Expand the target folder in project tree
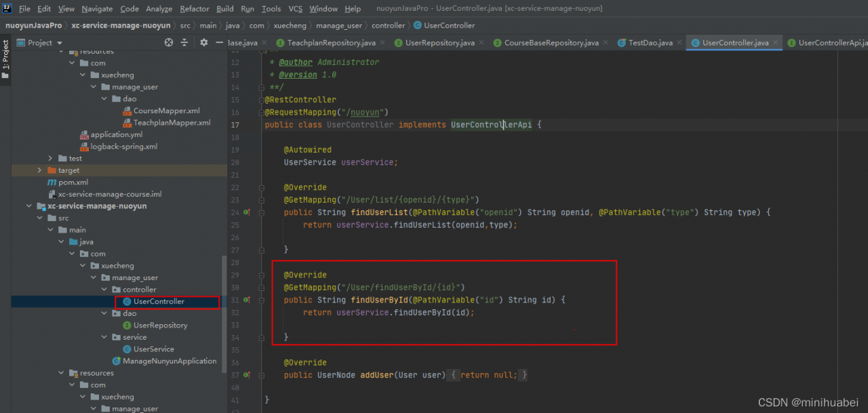The width and height of the screenshot is (868, 413). click(41, 170)
